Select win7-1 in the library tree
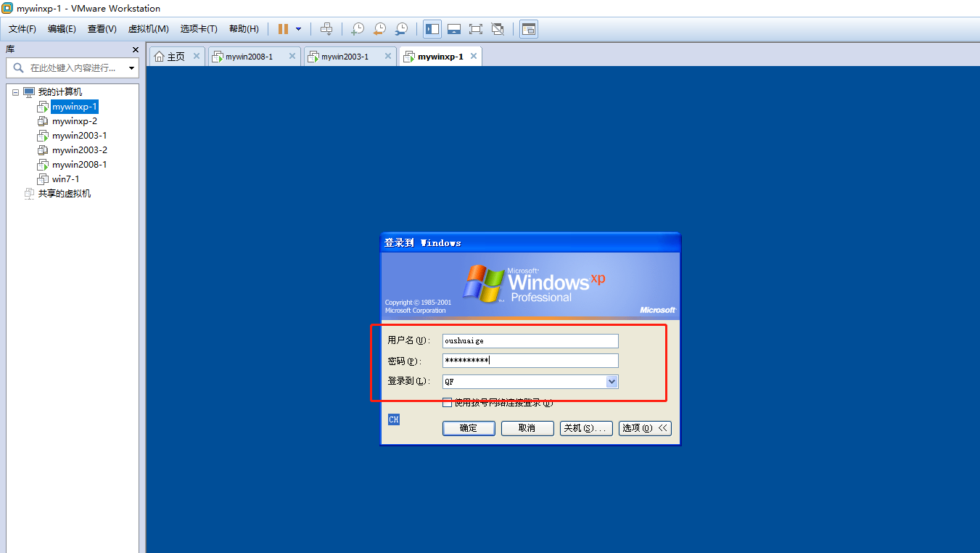The image size is (980, 553). point(65,179)
